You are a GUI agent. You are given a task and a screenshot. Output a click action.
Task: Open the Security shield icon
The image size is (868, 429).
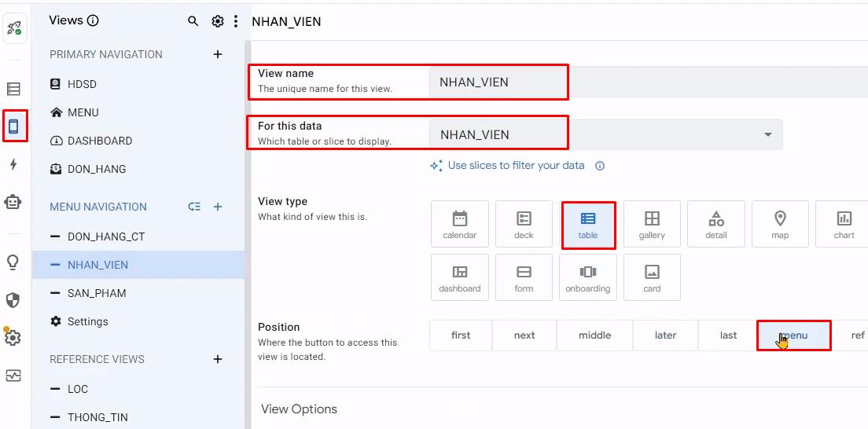click(x=13, y=299)
